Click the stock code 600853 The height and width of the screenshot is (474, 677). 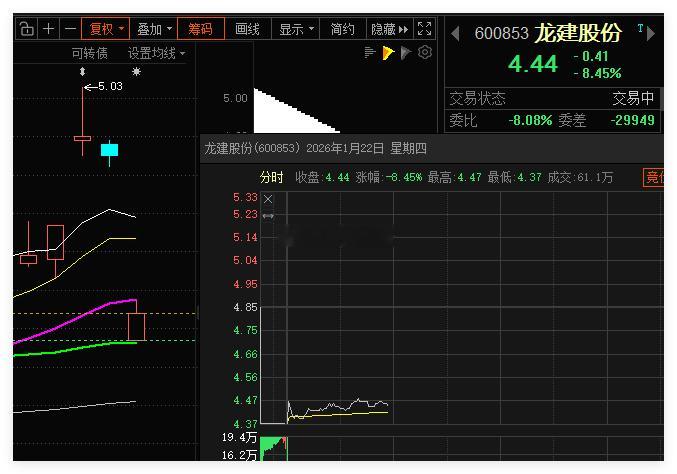coord(501,33)
